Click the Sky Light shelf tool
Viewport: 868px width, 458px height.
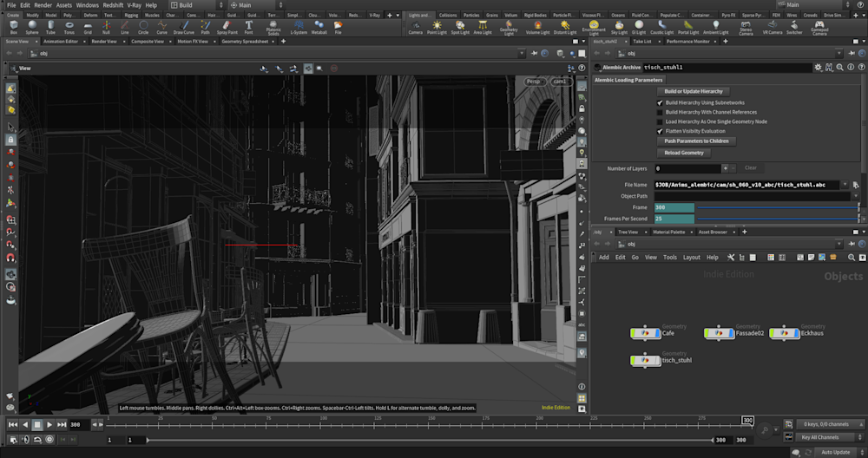[619, 28]
